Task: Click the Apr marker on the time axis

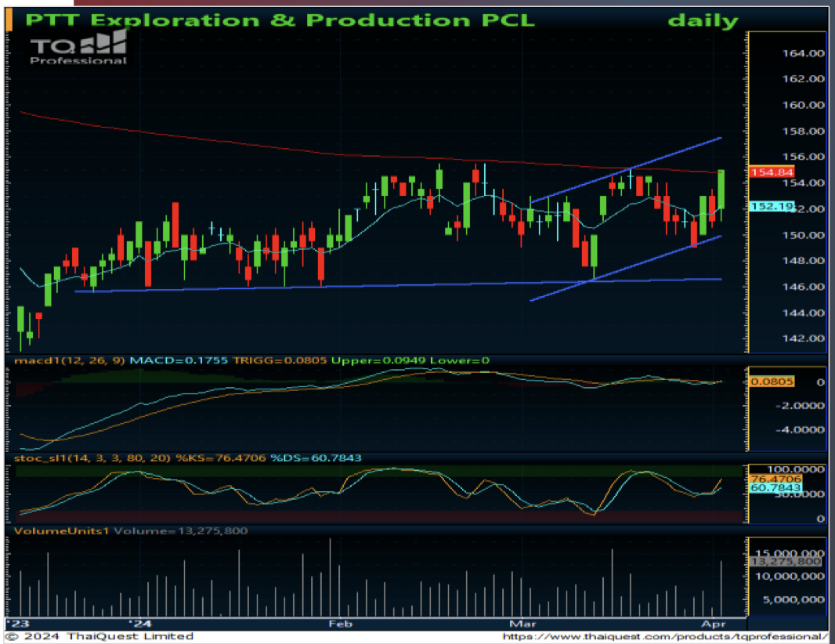Action: tap(714, 624)
